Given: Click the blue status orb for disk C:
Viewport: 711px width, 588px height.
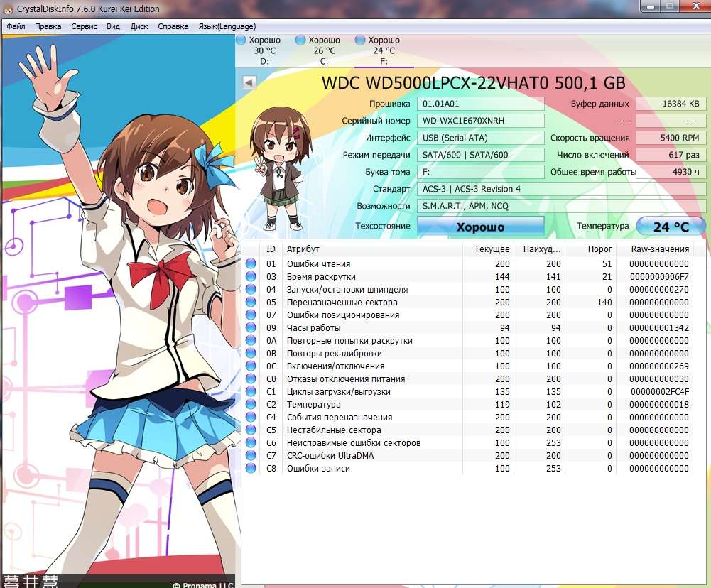Looking at the screenshot, I should pos(300,40).
